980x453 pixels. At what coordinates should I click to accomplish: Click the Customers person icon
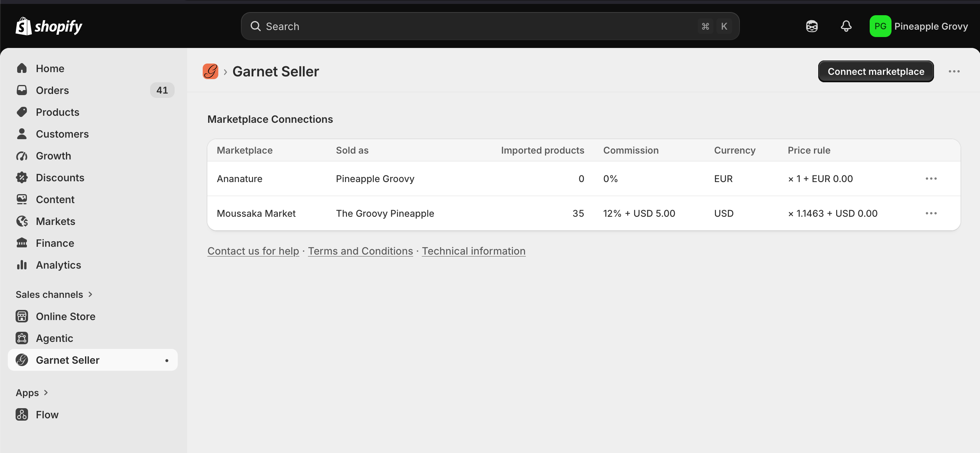click(22, 134)
